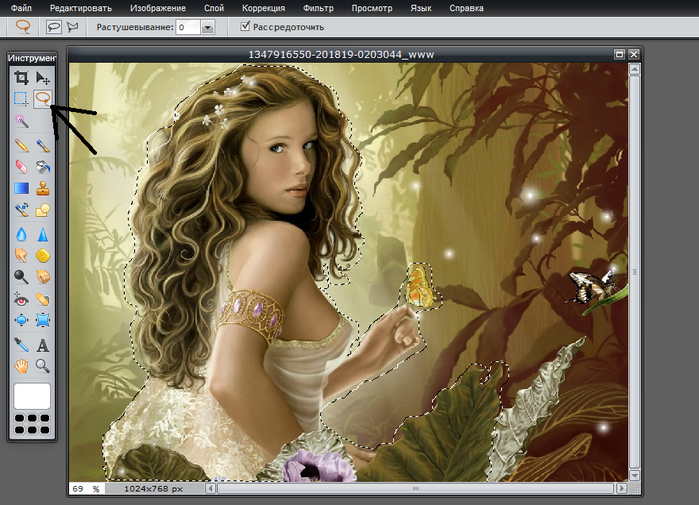699x505 pixels.
Task: Select the Zoom magnifier tool
Action: coord(43,366)
